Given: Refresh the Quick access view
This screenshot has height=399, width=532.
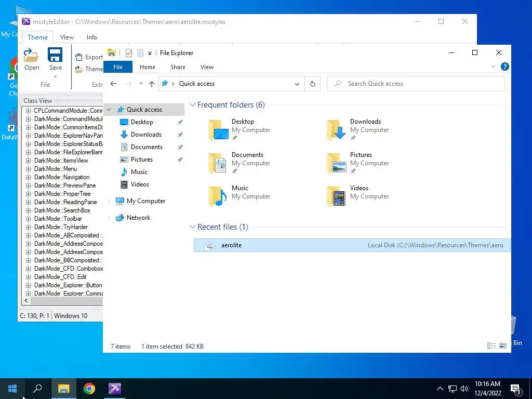Looking at the screenshot, I should (x=312, y=84).
